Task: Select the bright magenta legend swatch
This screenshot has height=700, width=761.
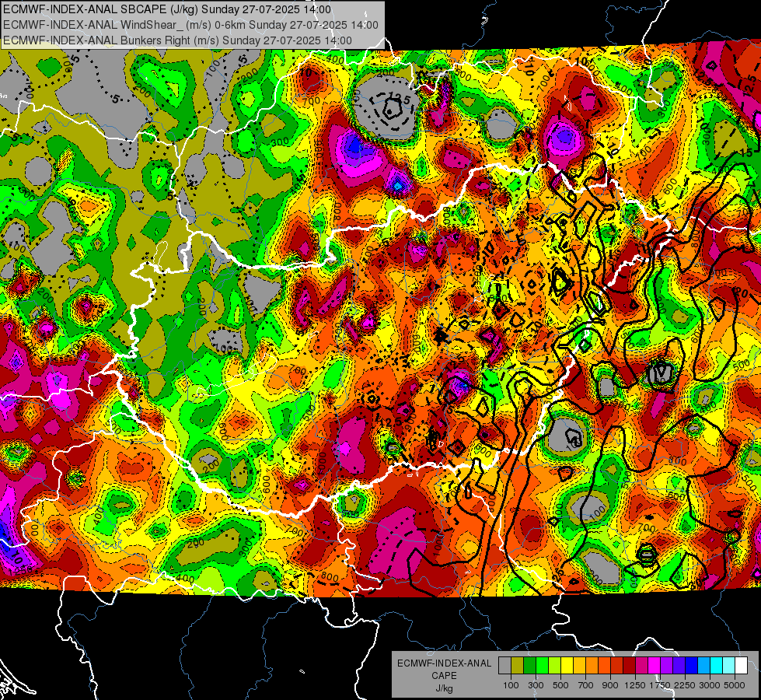Action: click(655, 665)
